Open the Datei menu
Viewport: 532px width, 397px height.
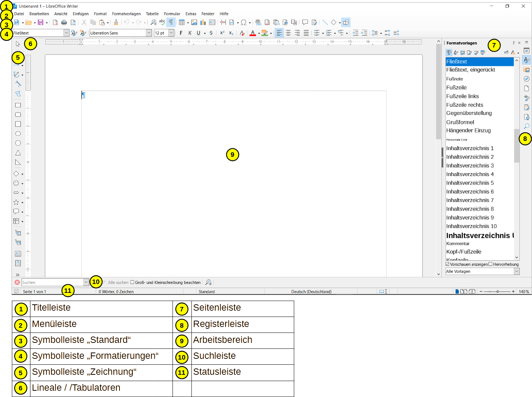point(19,14)
